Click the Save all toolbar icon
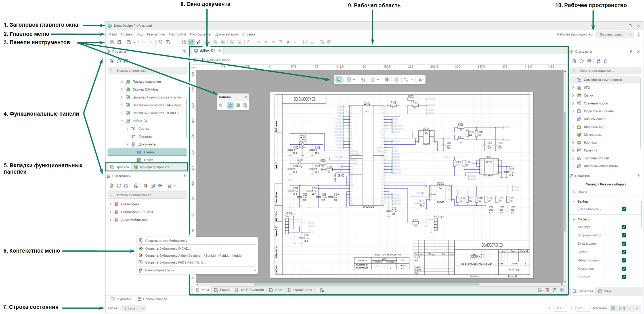644x314 pixels. click(119, 42)
